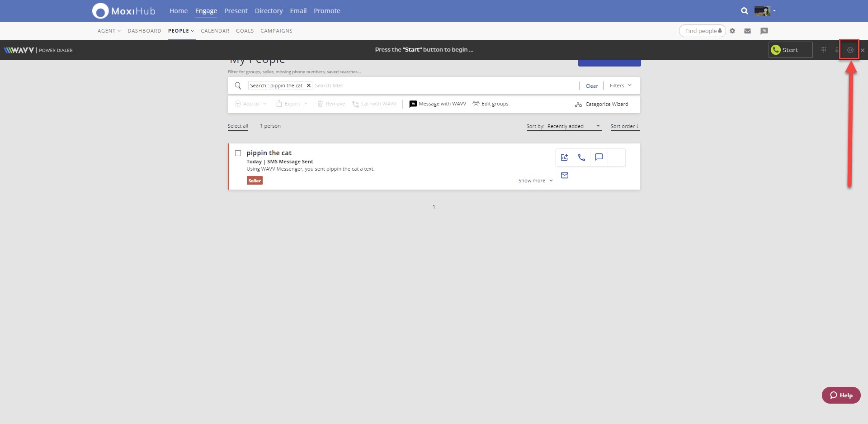Toggle Select all people

pyautogui.click(x=238, y=126)
